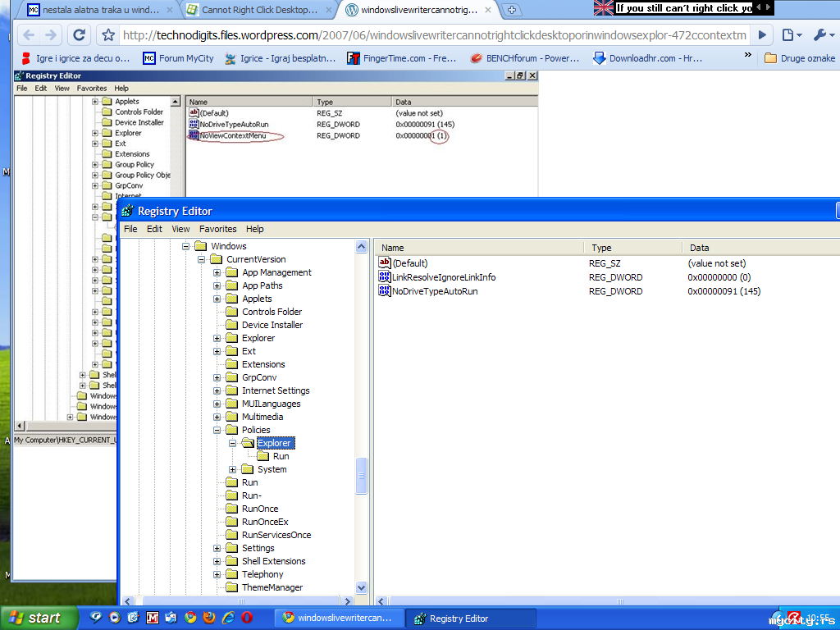Sort by the Name column header
Screen dimensions: 840x630
(479, 248)
